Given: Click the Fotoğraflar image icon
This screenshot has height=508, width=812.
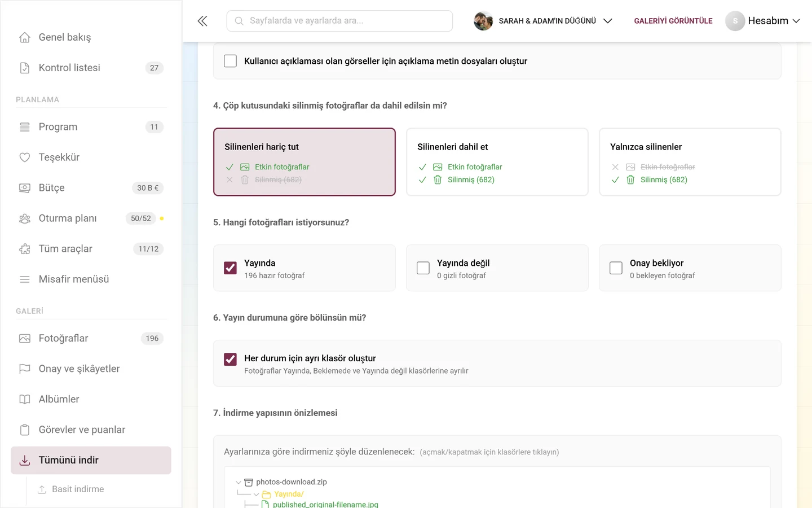Looking at the screenshot, I should click(25, 339).
